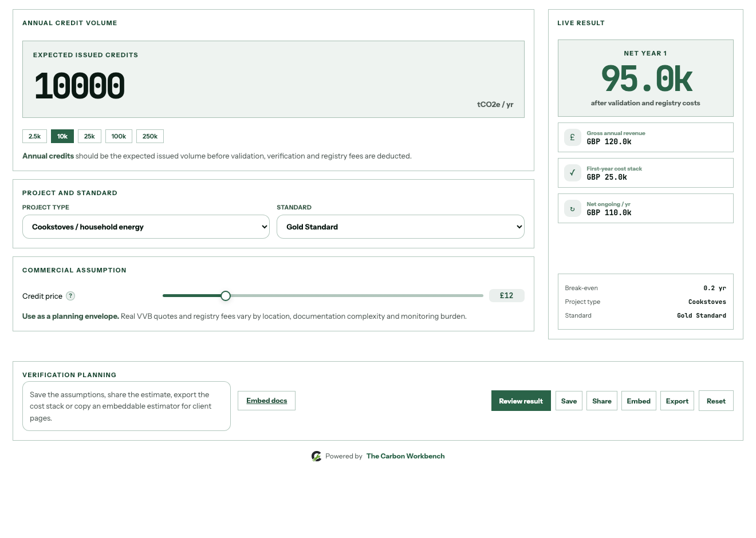The image size is (756, 538).
Task: Export the cost stack
Action: pos(677,401)
